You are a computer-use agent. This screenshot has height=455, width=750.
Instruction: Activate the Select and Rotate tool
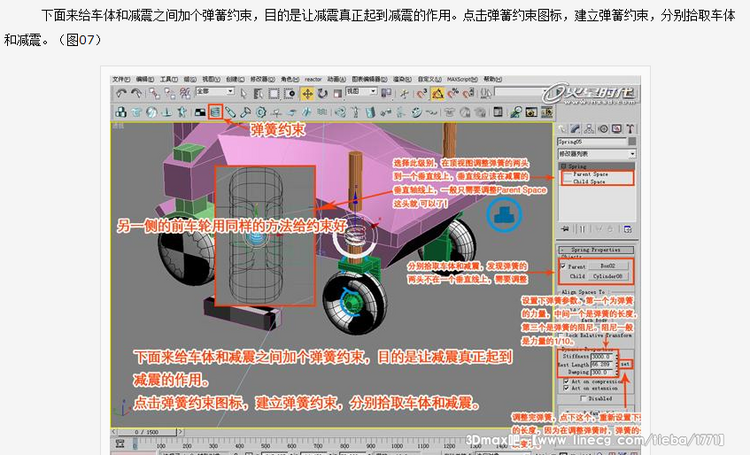pyautogui.click(x=323, y=94)
